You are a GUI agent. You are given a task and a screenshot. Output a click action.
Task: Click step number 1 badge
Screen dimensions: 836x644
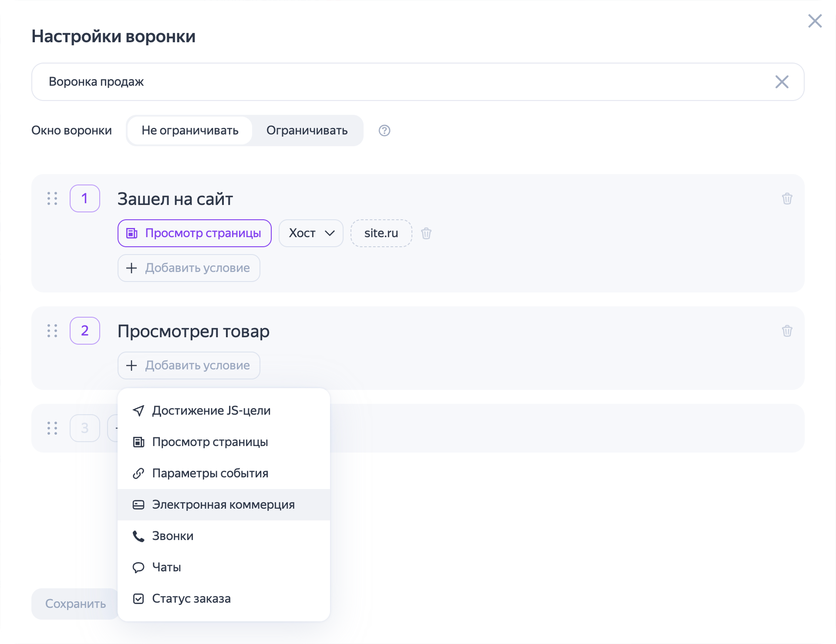(85, 198)
